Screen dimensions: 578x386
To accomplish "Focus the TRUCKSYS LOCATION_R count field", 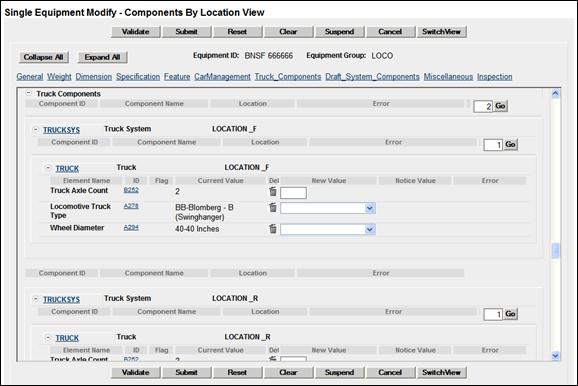I will click(x=493, y=314).
